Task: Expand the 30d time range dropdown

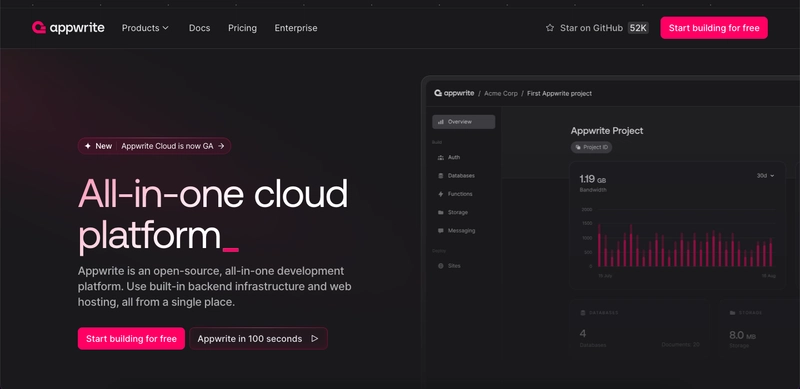Action: [x=765, y=176]
